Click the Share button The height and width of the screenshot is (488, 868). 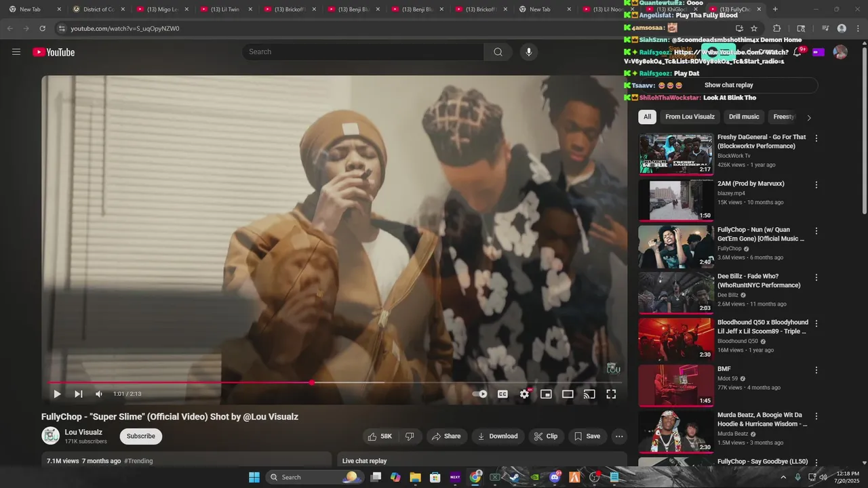[446, 436]
